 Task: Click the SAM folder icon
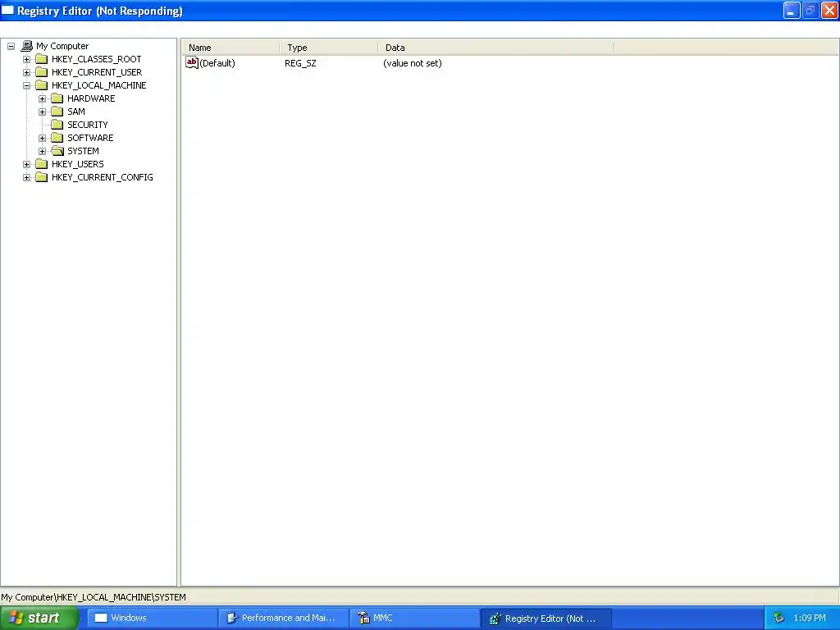coord(57,112)
